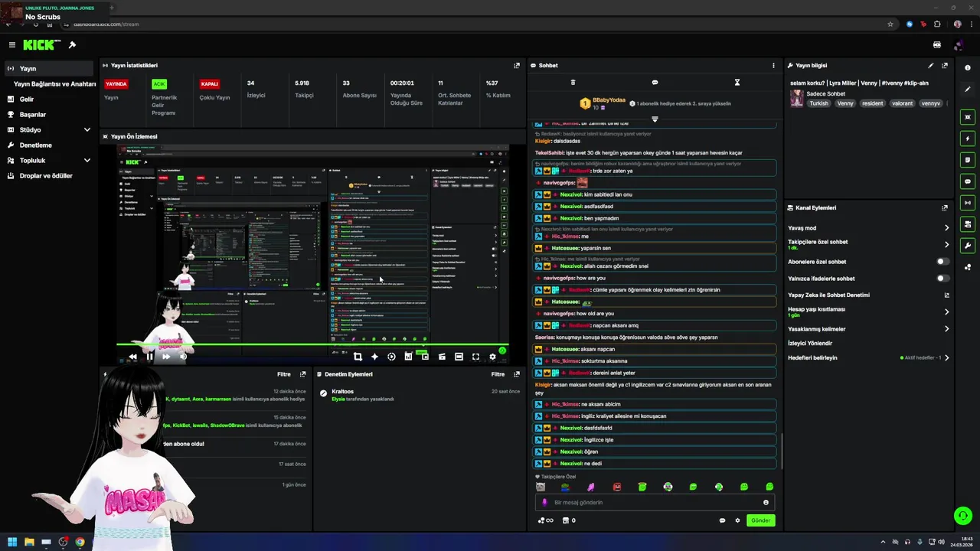Mute the stream preview volume
This screenshot has width=980, height=551.
point(183,357)
